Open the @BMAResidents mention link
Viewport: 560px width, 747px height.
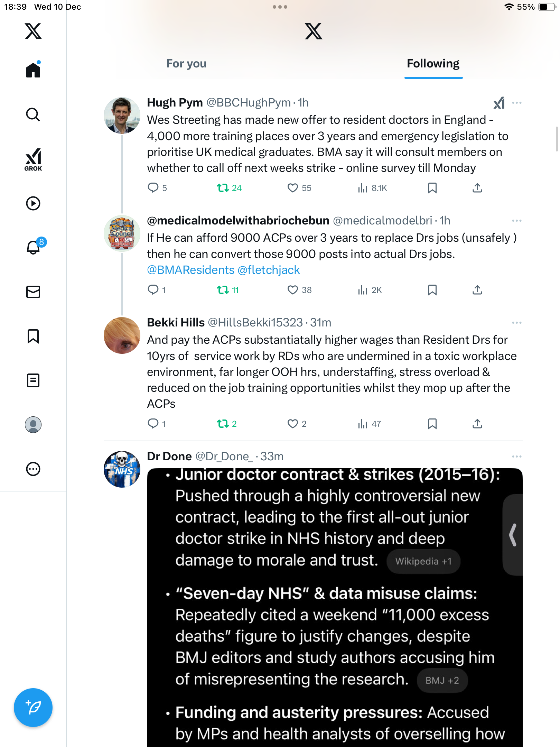[x=191, y=270]
